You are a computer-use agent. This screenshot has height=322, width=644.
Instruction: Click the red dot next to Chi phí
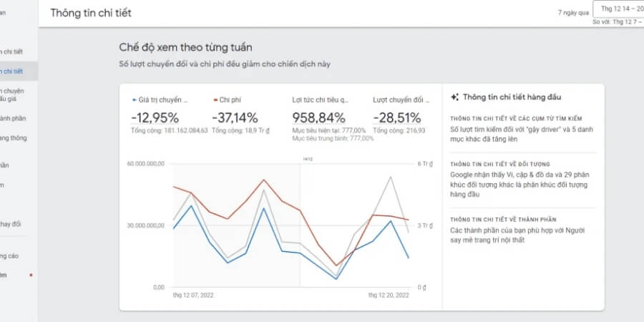point(215,99)
